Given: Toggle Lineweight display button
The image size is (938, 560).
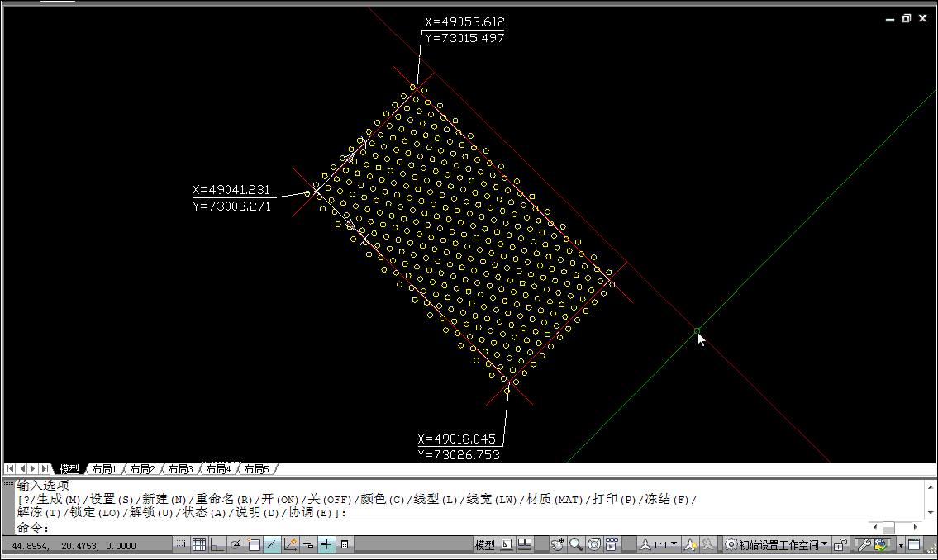Looking at the screenshot, I should pos(326,544).
